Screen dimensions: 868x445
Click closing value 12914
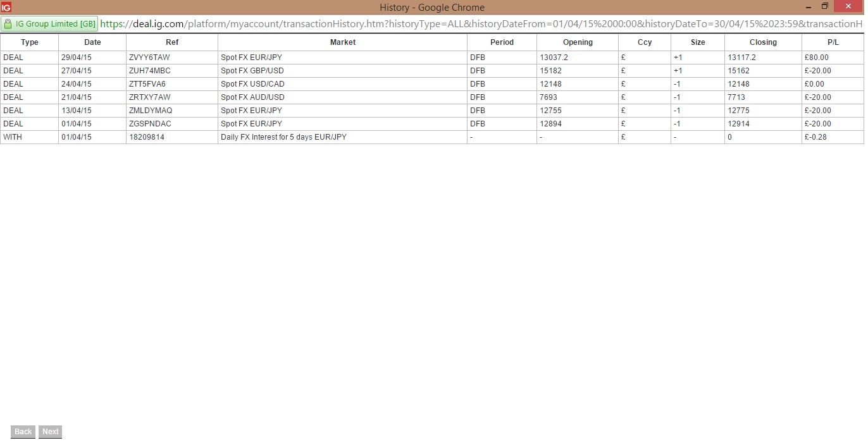[x=739, y=124]
